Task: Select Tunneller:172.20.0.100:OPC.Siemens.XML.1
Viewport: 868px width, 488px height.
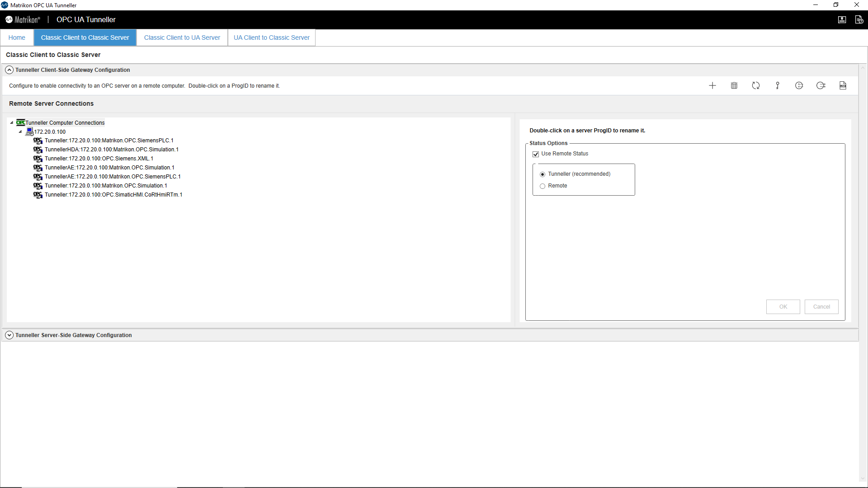Action: pos(99,159)
